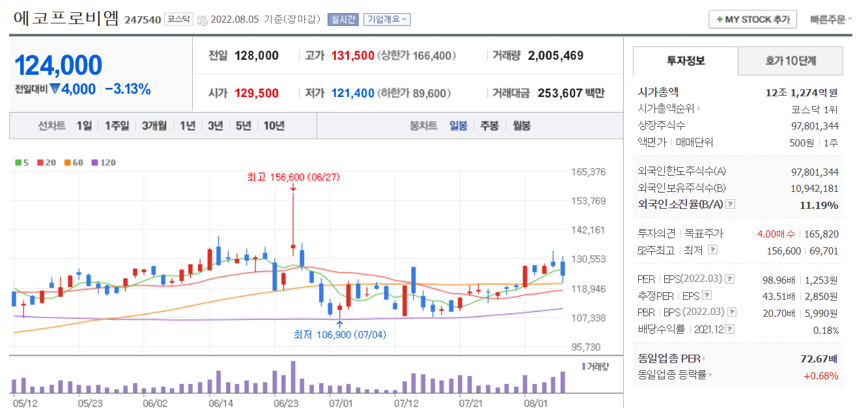Click the 배당수익률 0.18% value

826,330
